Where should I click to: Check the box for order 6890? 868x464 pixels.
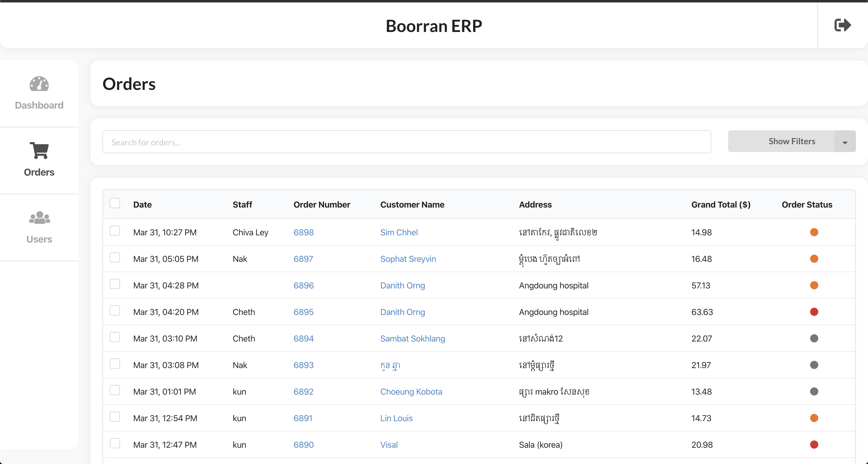point(115,443)
